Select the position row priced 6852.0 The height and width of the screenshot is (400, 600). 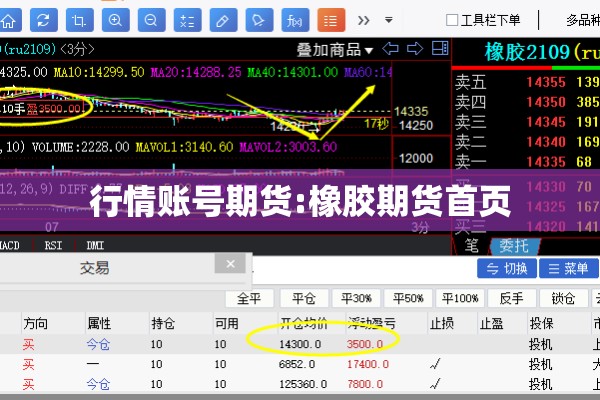pos(300,364)
